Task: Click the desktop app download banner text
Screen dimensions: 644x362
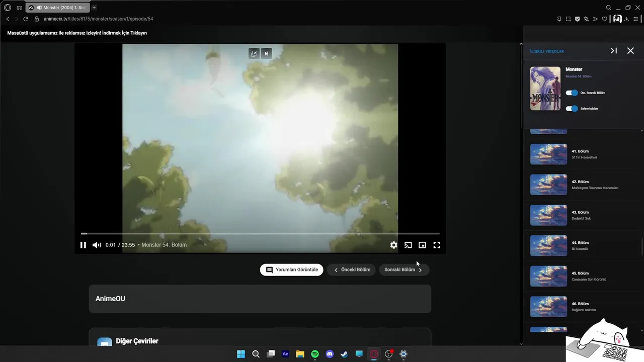Action: 77,33
